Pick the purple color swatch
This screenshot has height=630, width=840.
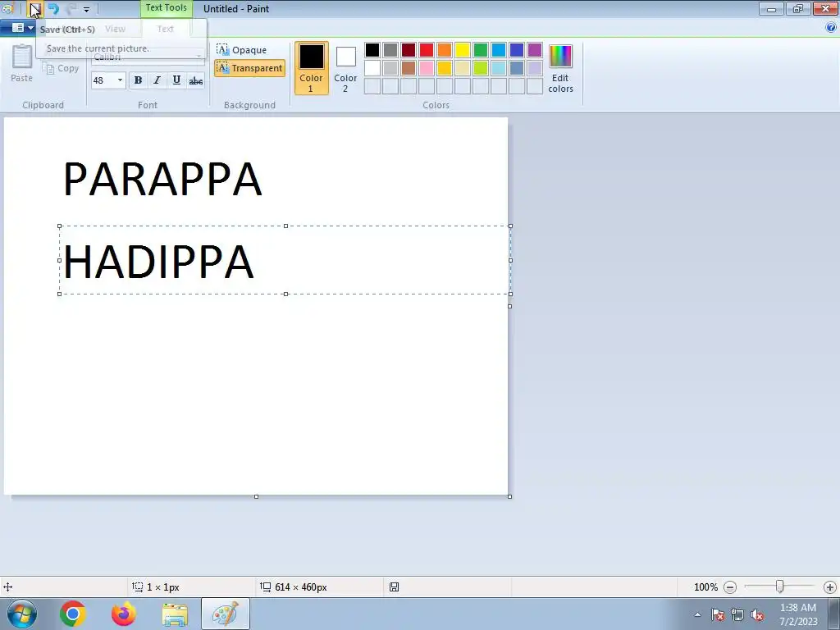tap(535, 50)
